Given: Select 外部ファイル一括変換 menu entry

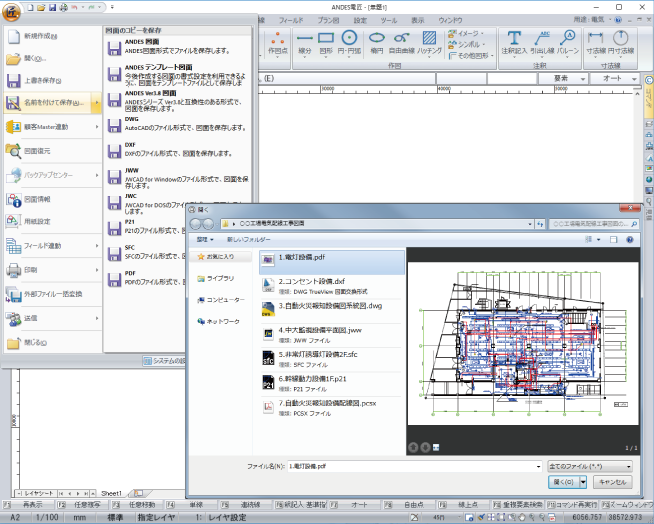Looking at the screenshot, I should (53, 294).
